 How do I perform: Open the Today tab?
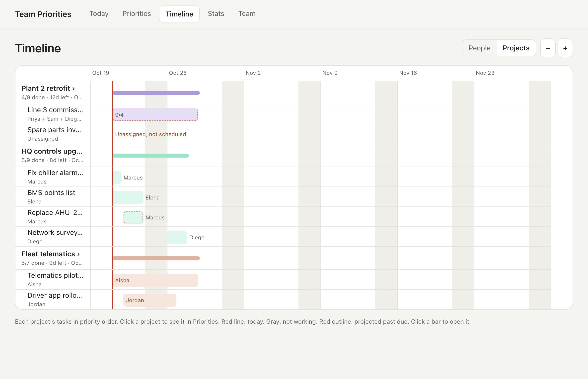[99, 14]
